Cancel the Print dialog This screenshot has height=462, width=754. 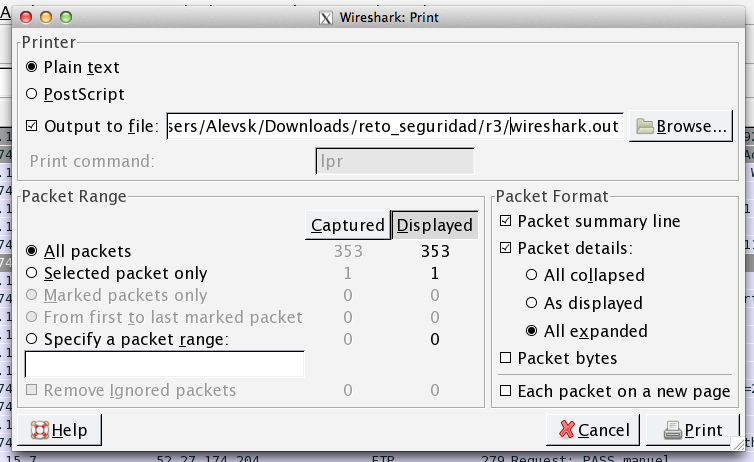coord(593,430)
